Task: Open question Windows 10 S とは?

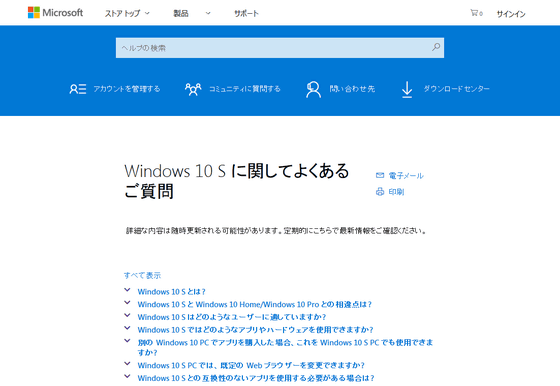Action: pos(171,292)
